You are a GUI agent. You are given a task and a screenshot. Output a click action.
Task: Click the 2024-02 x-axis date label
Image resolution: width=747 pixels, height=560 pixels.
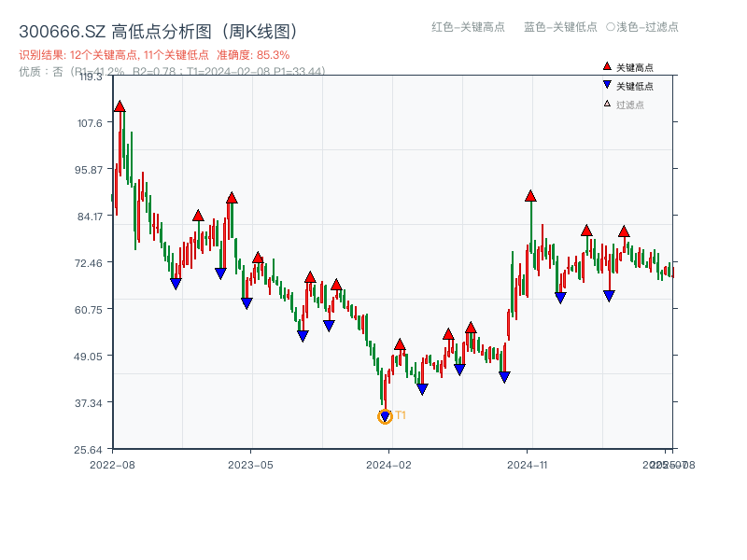coord(388,465)
